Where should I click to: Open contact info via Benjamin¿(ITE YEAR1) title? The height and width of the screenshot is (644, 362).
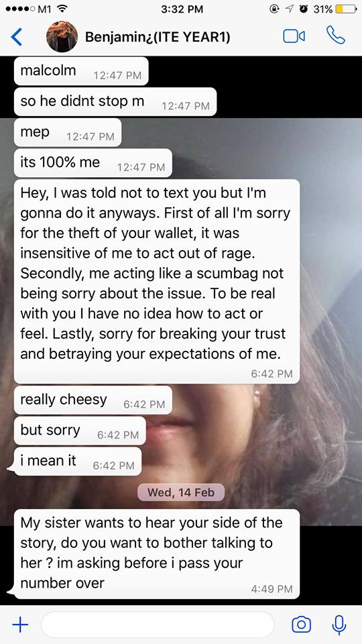[x=158, y=37]
